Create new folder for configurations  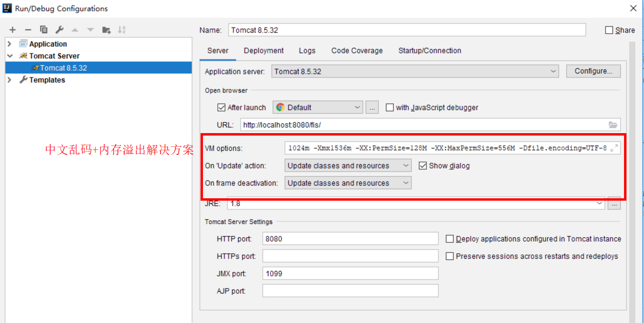[106, 30]
